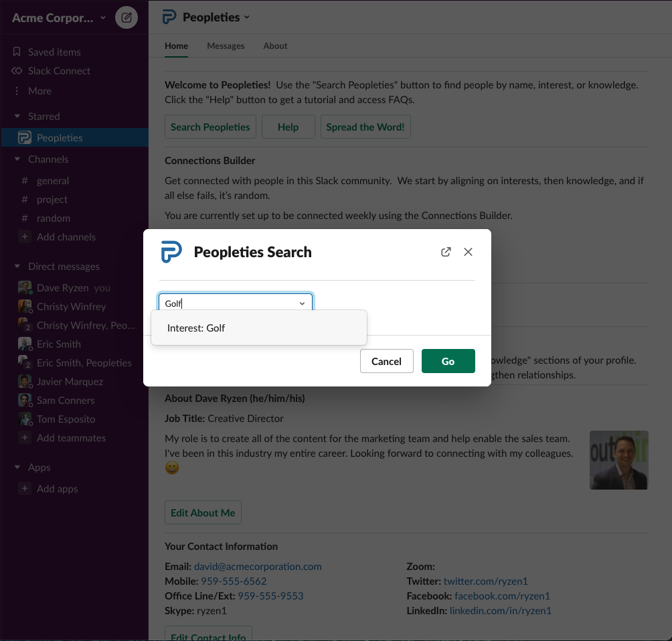The width and height of the screenshot is (672, 641).
Task: Click the plus icon for Add teammates
Action: 25,438
